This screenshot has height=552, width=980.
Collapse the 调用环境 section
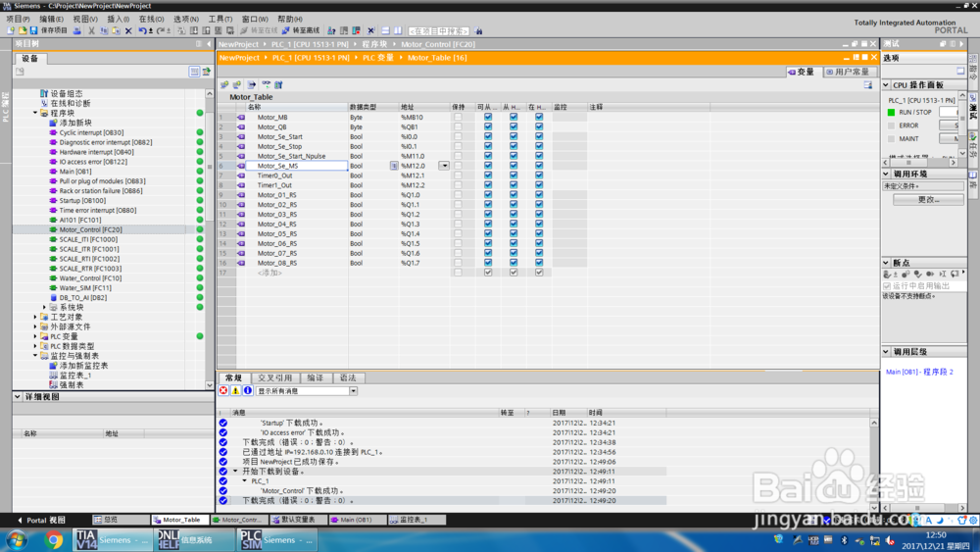click(x=886, y=174)
